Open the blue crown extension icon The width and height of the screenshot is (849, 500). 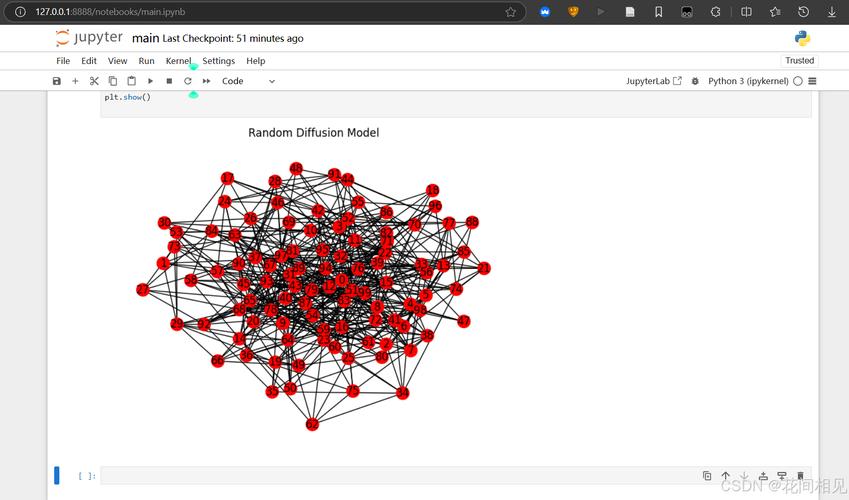click(x=545, y=11)
